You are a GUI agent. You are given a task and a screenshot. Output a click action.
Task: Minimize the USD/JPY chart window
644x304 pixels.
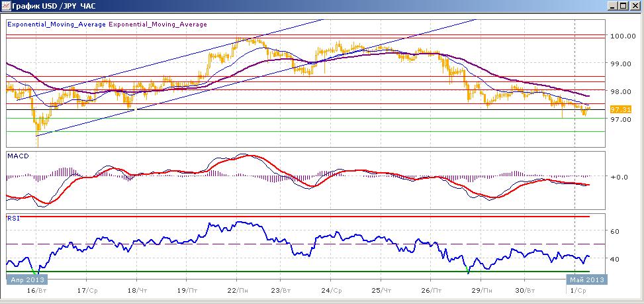click(613, 6)
